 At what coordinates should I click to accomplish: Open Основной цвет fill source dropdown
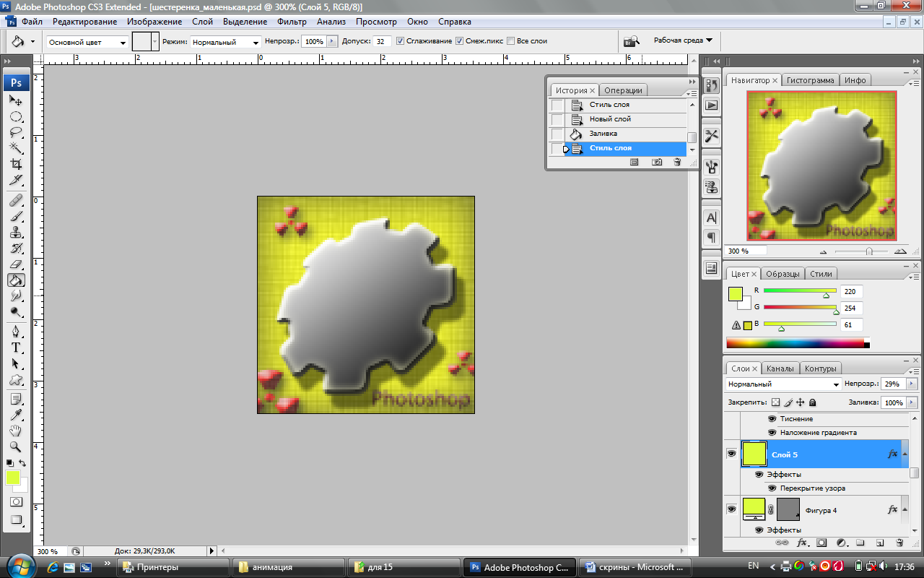(87, 42)
